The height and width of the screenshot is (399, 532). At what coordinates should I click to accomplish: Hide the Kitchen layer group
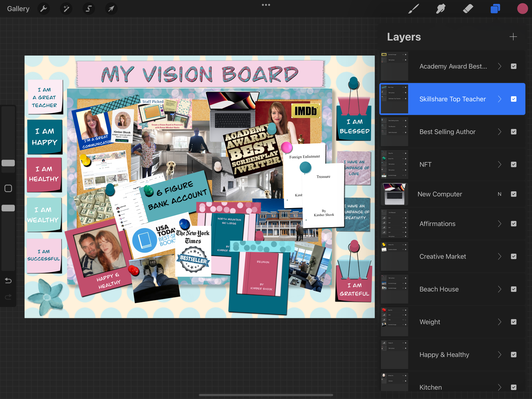pyautogui.click(x=514, y=387)
